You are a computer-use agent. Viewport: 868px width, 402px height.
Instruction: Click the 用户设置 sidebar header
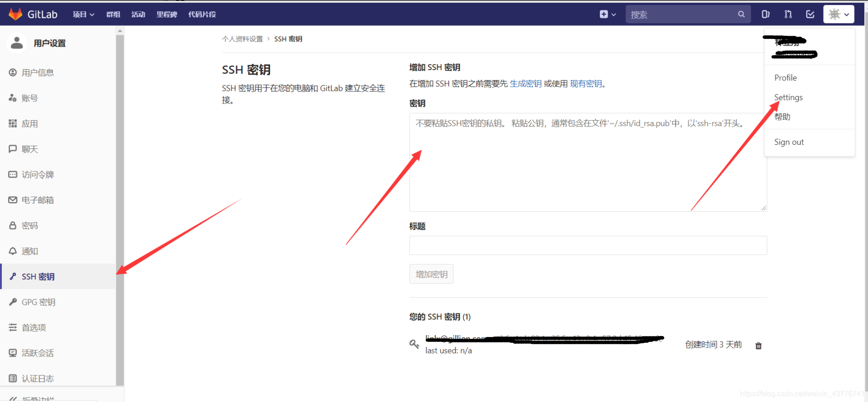[x=50, y=43]
